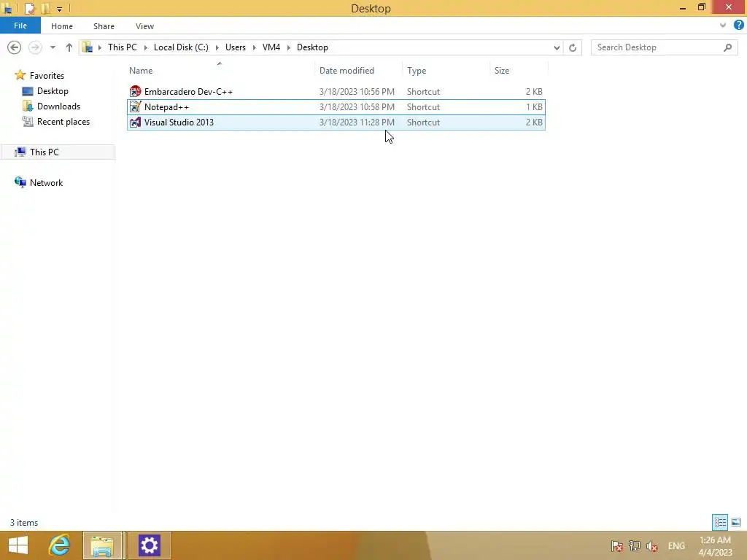Click the Favorites star icon
This screenshot has height=560, width=747.
[x=20, y=75]
